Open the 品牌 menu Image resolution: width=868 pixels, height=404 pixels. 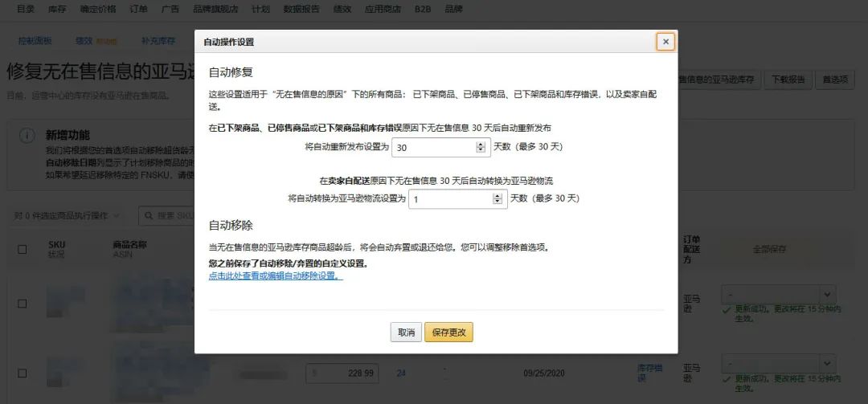(454, 9)
